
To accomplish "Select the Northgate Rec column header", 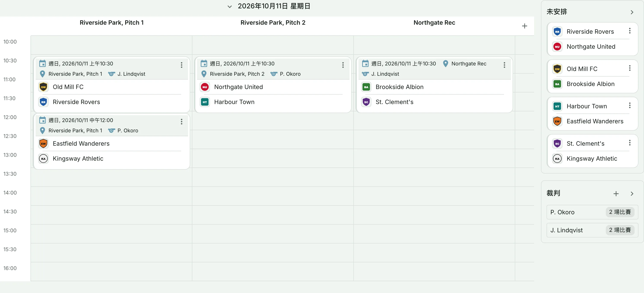I will tap(434, 23).
